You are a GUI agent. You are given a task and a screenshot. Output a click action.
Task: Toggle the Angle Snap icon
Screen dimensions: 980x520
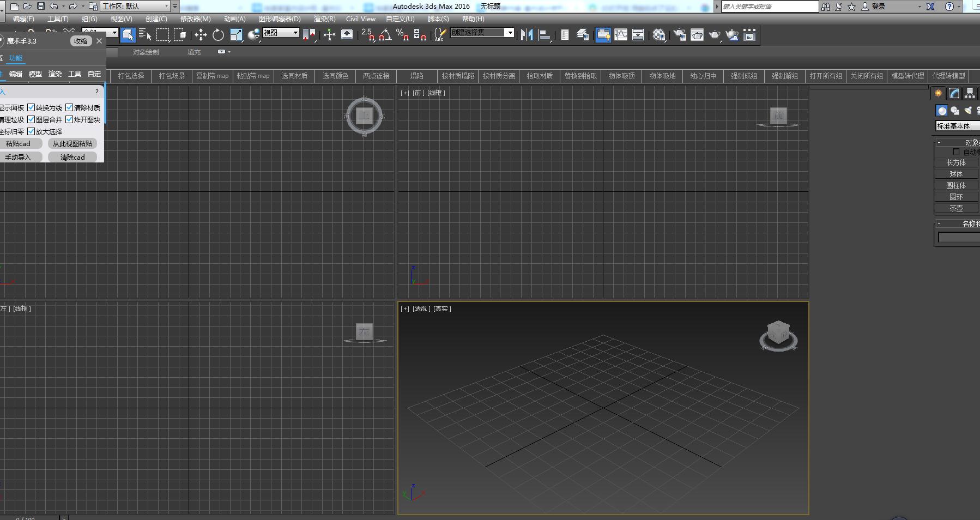[x=385, y=35]
